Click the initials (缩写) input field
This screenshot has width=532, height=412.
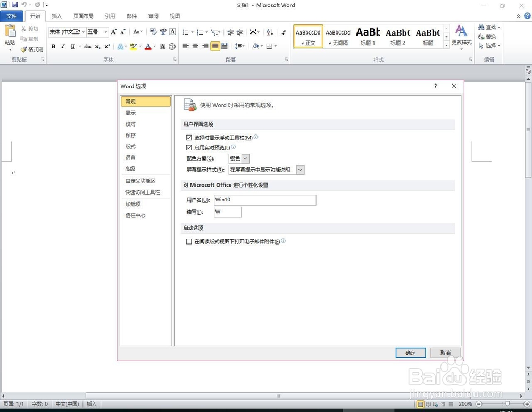[x=228, y=212]
